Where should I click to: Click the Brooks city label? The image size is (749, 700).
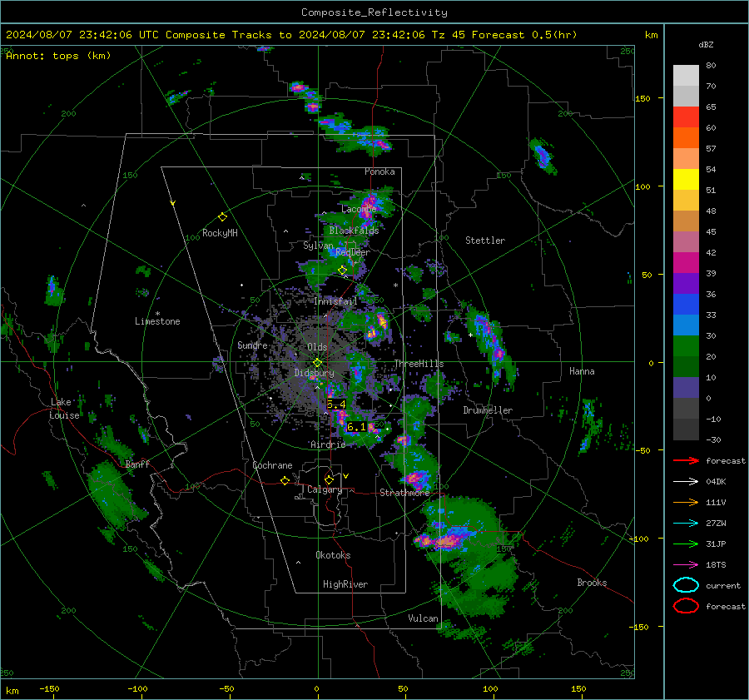592,583
